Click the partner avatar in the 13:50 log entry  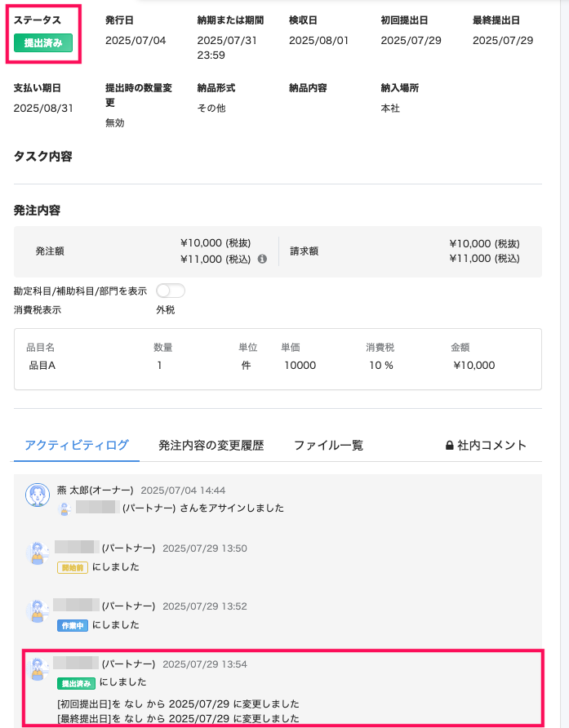tap(38, 553)
